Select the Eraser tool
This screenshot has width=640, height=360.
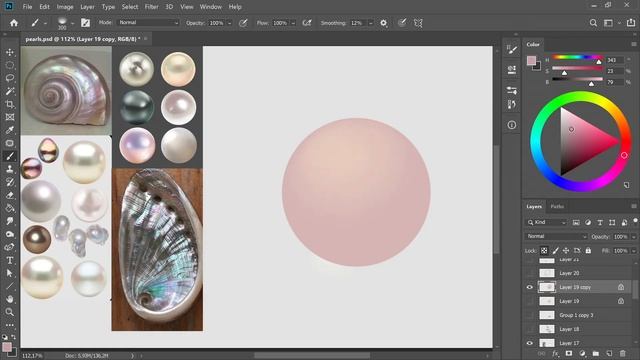[x=10, y=195]
